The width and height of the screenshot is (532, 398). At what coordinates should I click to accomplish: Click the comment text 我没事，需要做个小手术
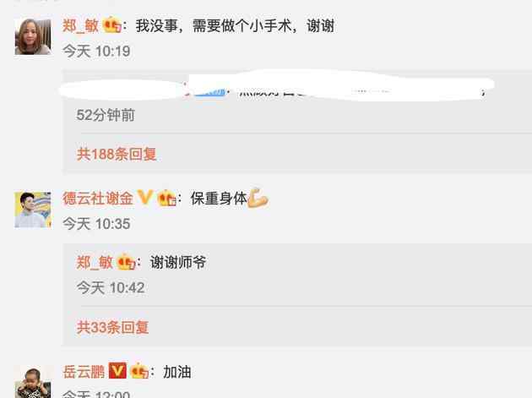[x=214, y=26]
